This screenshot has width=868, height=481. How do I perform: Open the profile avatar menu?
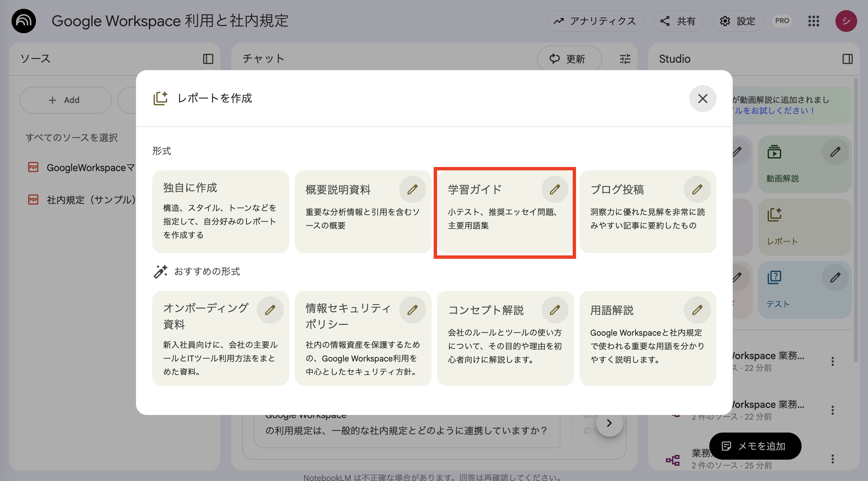(x=846, y=21)
